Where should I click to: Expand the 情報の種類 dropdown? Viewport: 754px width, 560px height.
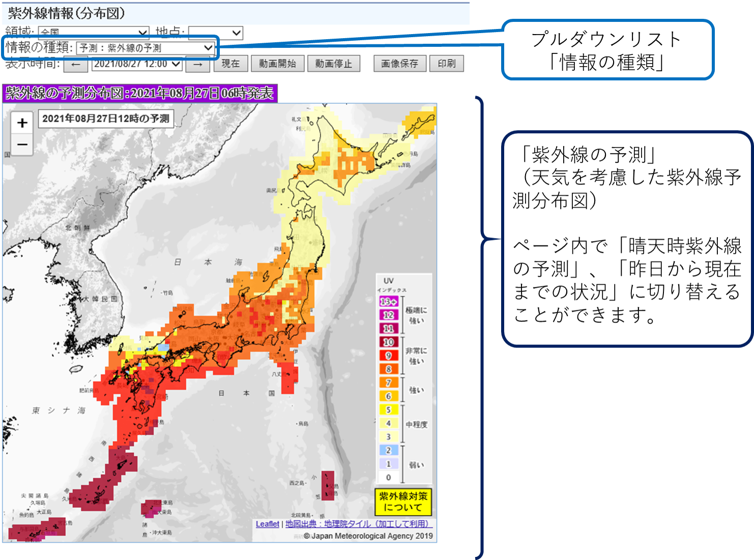click(146, 48)
